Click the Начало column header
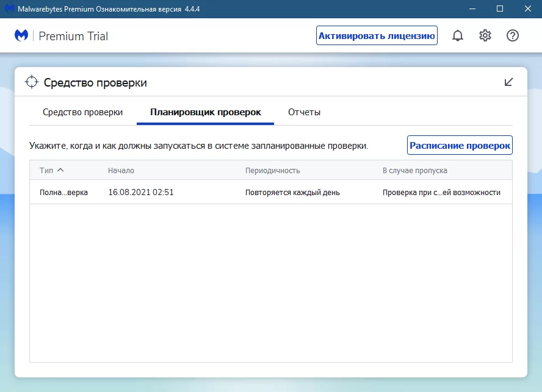The image size is (542, 392). tap(121, 170)
